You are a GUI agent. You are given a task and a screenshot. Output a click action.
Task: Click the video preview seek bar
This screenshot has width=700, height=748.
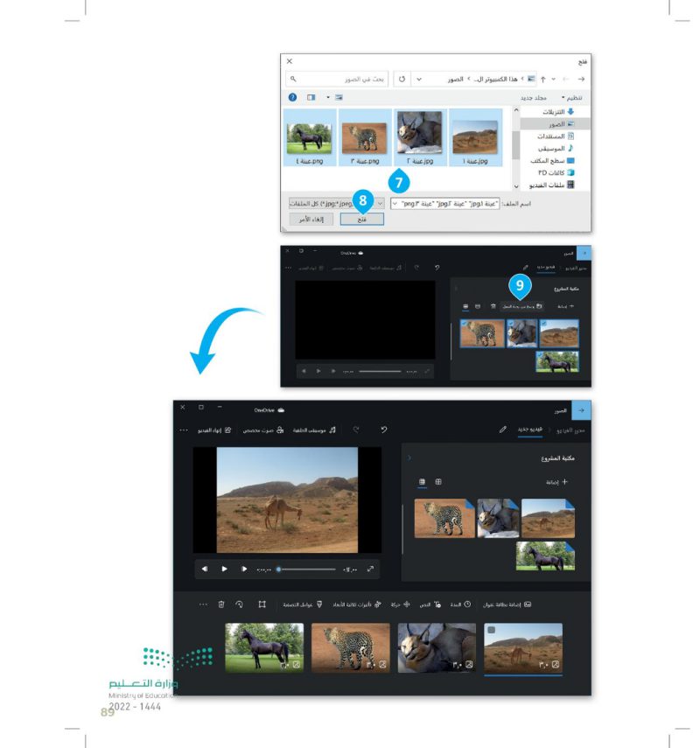[306, 569]
